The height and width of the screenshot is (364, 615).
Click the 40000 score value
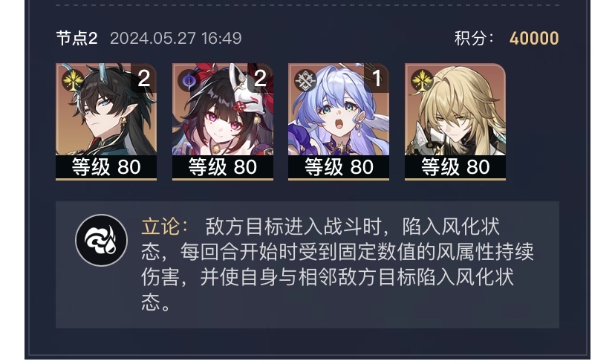(534, 39)
